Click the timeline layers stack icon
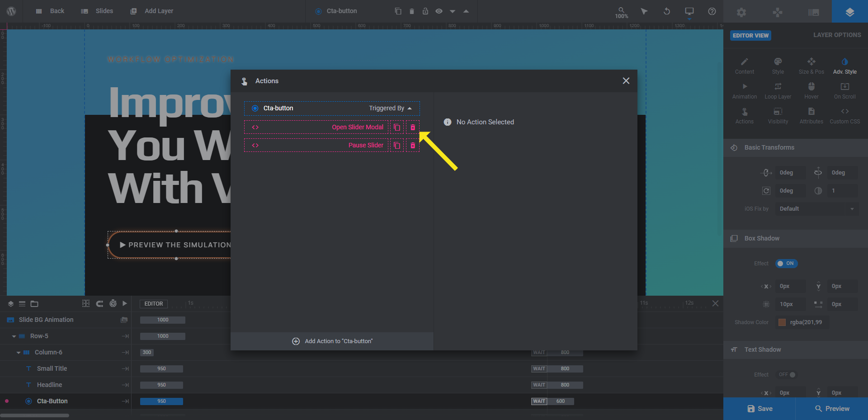Viewport: 868px width, 420px height. tap(11, 304)
